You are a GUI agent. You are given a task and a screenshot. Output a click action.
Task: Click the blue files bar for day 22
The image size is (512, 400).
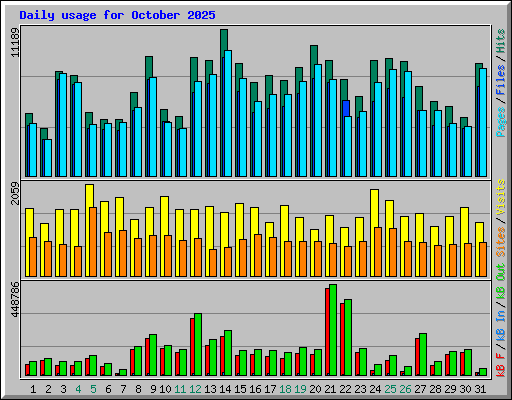346,108
